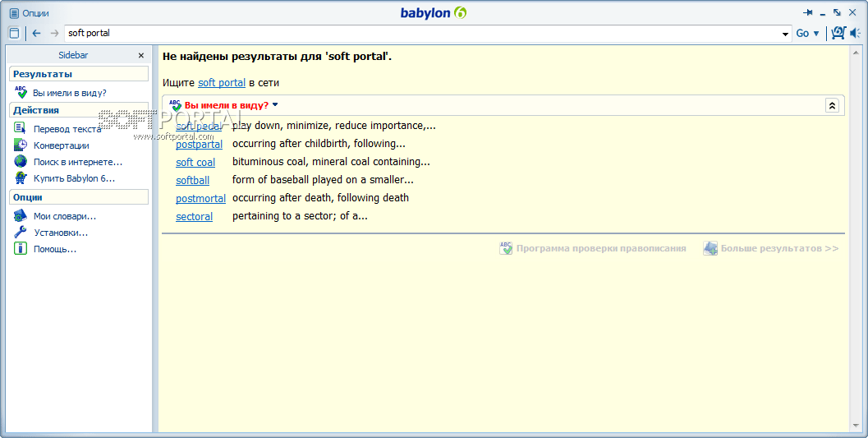Click the cart icon for Купить Babylon
This screenshot has height=438, width=868.
21,178
